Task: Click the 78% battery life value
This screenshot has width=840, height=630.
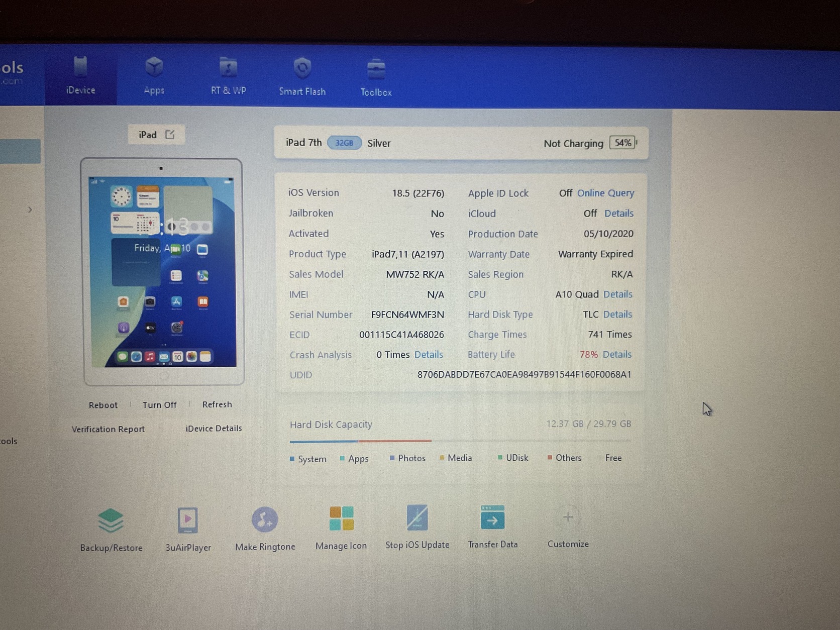Action: click(588, 354)
